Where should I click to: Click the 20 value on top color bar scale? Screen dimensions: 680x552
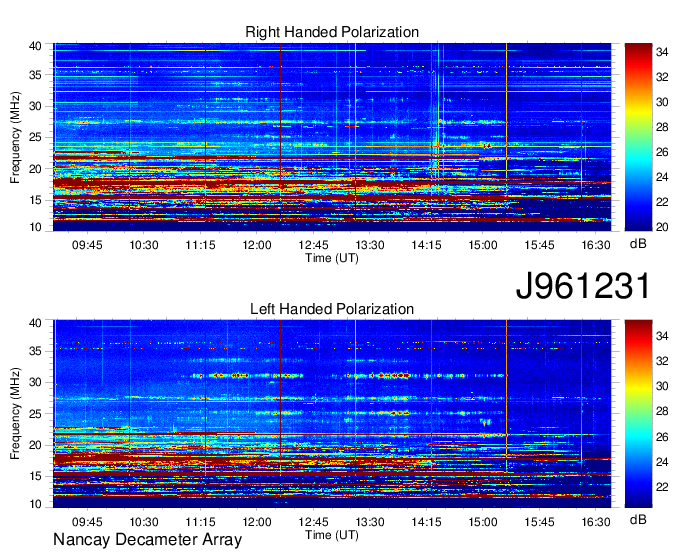point(662,227)
